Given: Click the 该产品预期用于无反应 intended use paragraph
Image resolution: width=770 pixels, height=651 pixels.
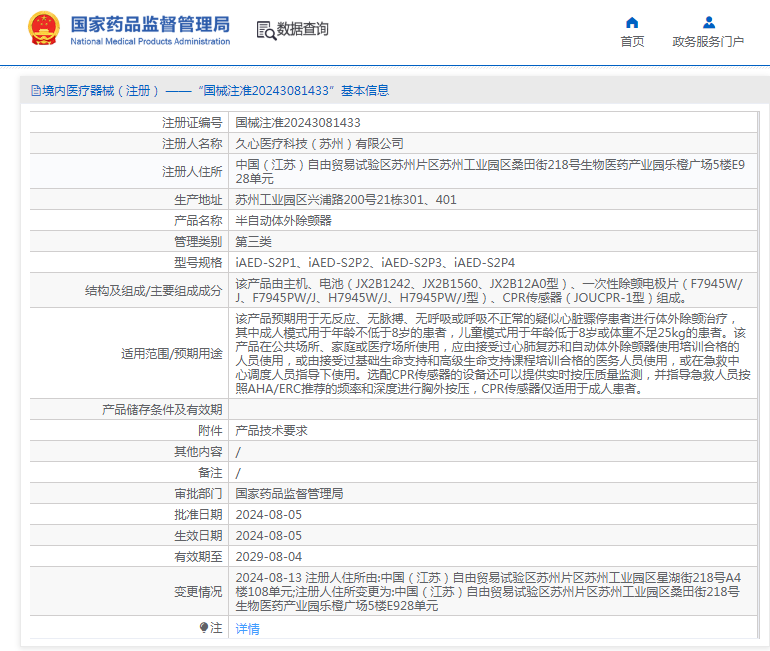Looking at the screenshot, I should pos(493,353).
